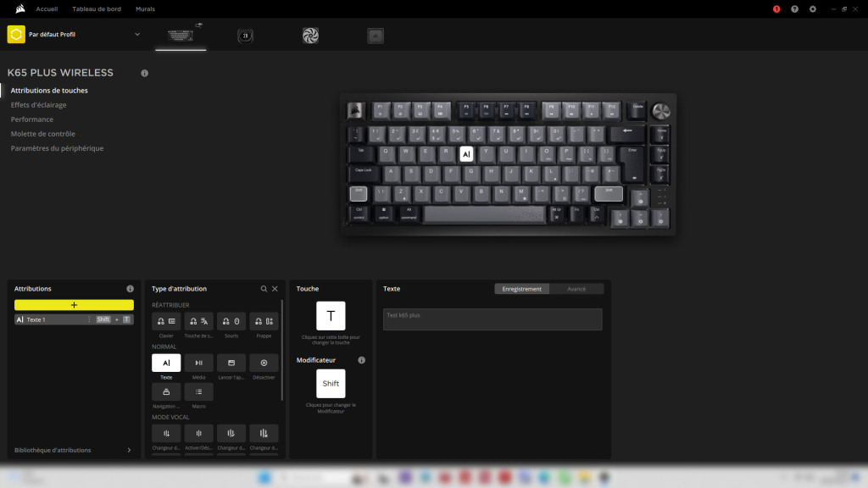Change the Shift modifier box
Image resolution: width=868 pixels, height=488 pixels.
point(331,384)
